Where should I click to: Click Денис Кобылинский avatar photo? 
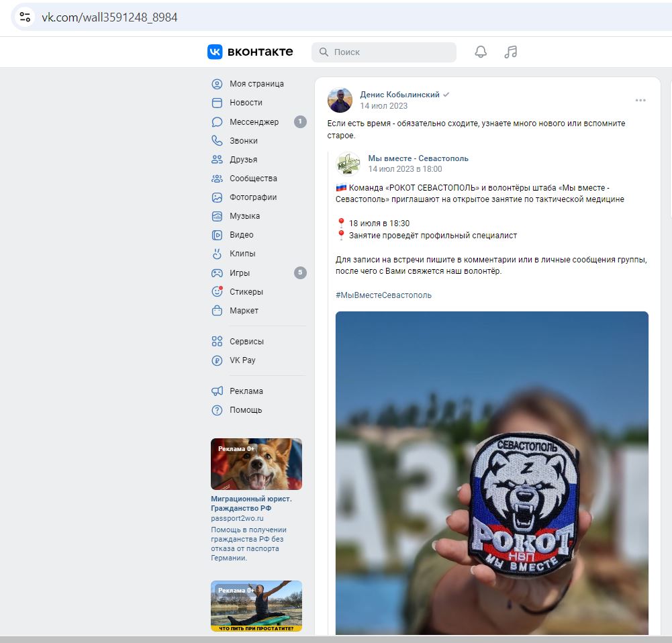(340, 100)
